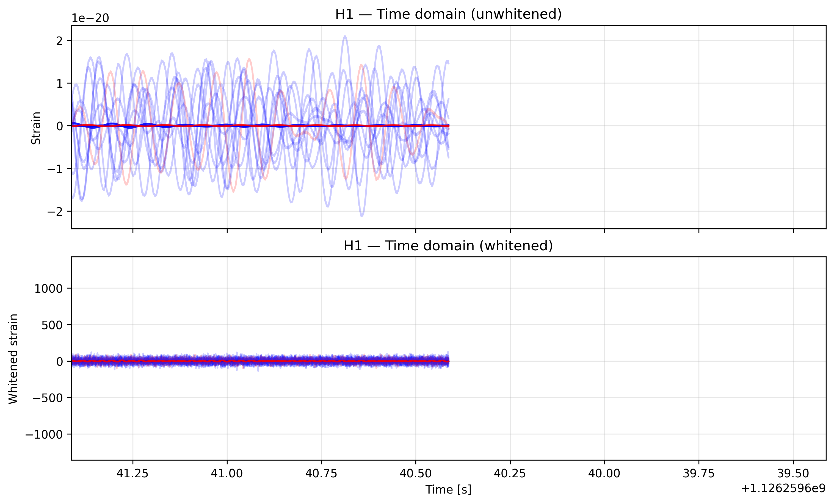Click the 40.00 x-axis tick label
The image size is (834, 504).
tap(604, 473)
